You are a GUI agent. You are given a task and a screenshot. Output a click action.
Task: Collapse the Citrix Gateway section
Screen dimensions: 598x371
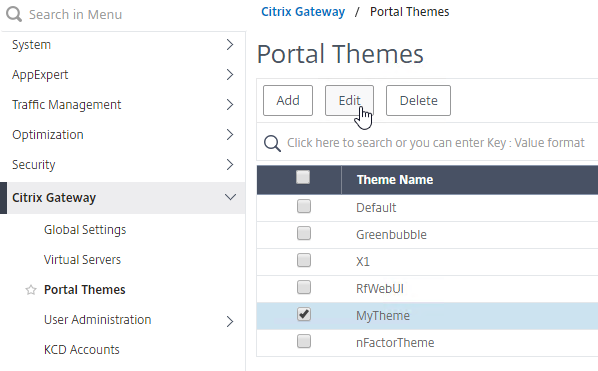(230, 197)
